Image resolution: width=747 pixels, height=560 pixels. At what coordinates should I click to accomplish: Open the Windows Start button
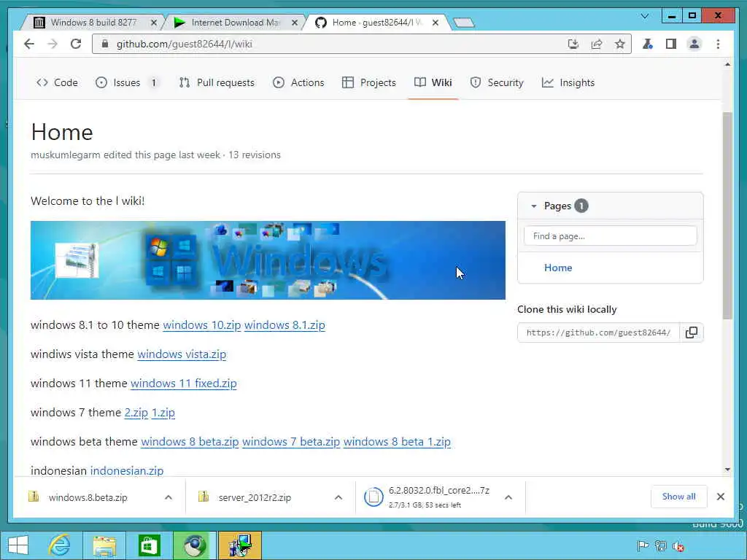(18, 545)
